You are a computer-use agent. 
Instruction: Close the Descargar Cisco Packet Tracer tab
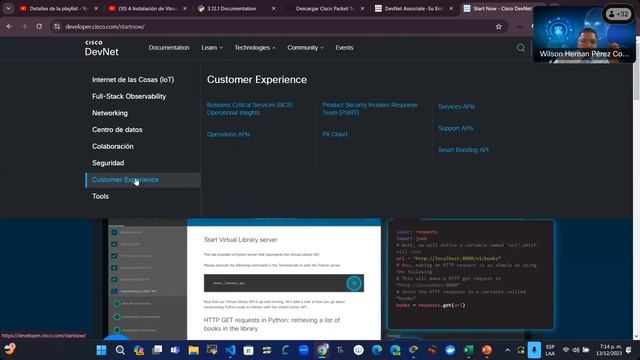click(x=362, y=9)
